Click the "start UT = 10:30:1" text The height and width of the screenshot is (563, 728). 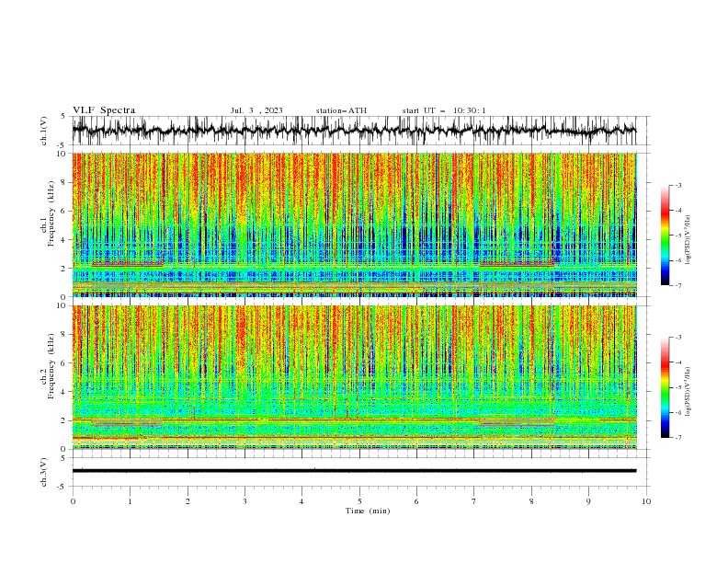[x=444, y=110]
